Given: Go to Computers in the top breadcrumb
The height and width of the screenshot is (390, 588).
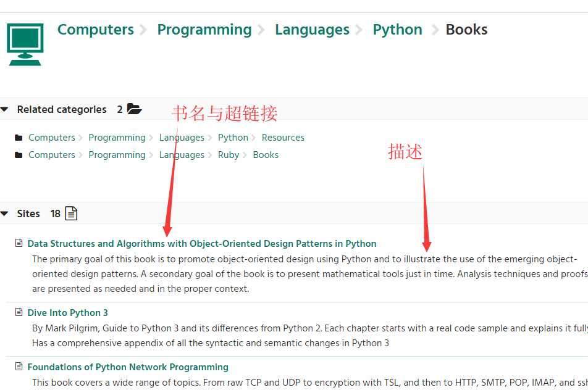Looking at the screenshot, I should pyautogui.click(x=96, y=30).
